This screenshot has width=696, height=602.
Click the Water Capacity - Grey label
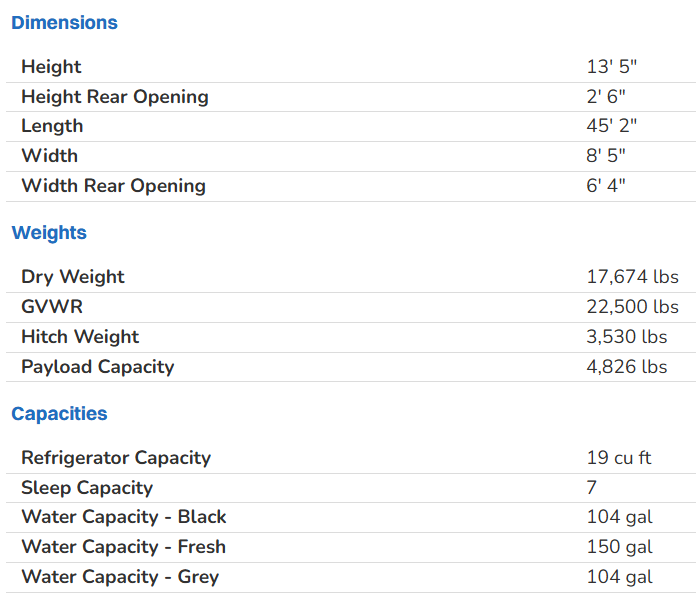120,576
